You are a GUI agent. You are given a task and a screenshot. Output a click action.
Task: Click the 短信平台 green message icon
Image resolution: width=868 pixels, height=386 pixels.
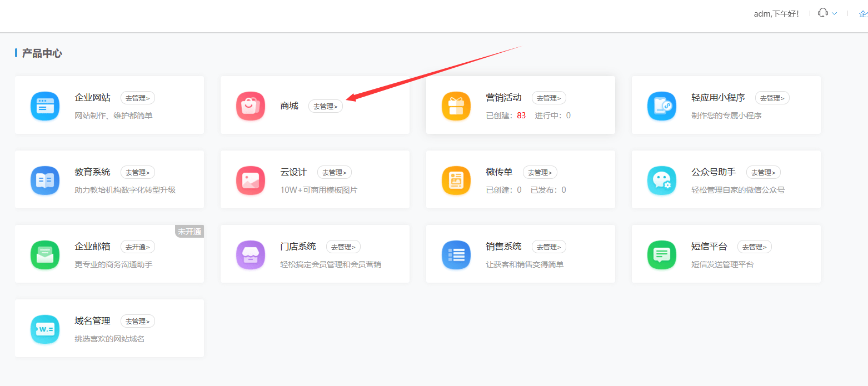(662, 254)
